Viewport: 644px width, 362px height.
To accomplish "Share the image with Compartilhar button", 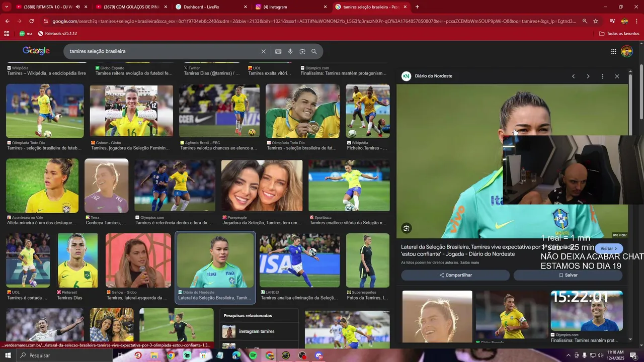I will coord(455,275).
